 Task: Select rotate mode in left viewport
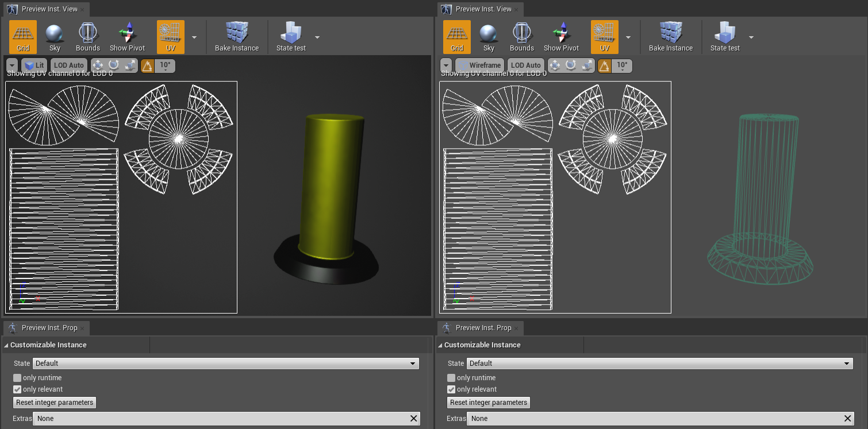click(114, 65)
